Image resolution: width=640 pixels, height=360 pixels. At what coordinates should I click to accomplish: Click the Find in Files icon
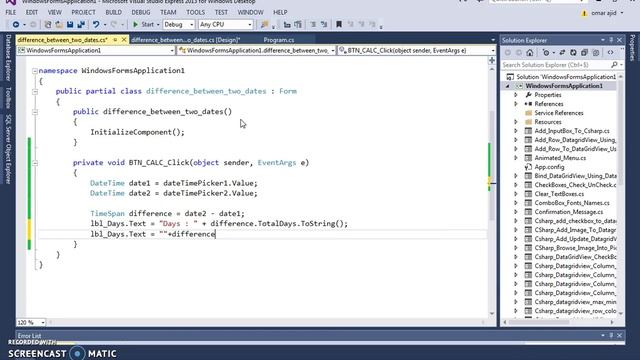coord(264,24)
